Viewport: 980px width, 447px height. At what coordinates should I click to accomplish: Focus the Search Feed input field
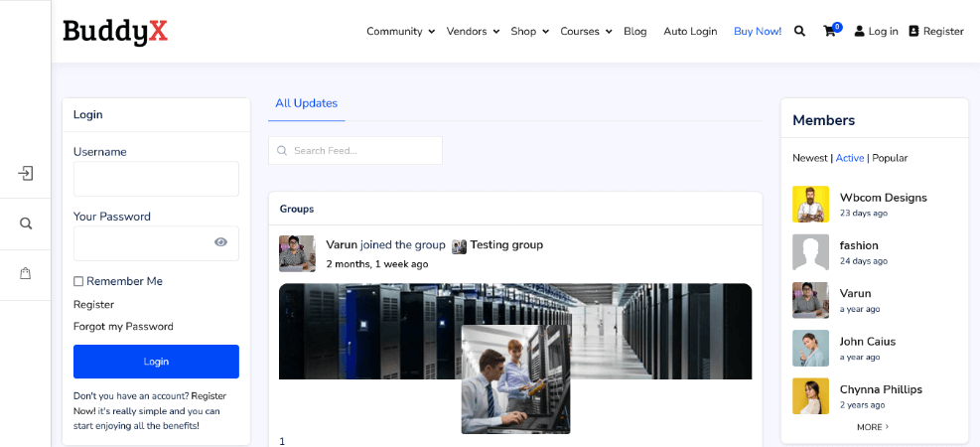point(355,151)
